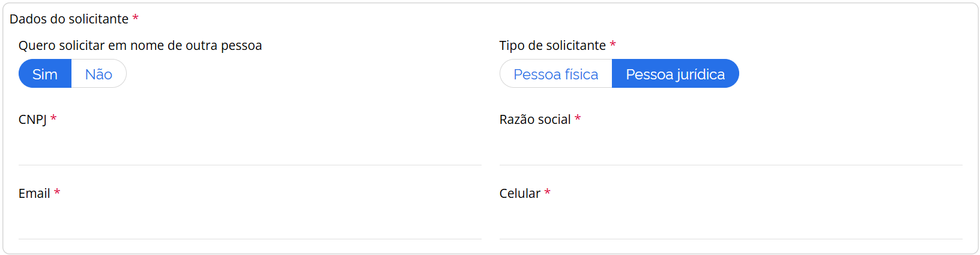This screenshot has height=255, width=980.
Task: Click the Dados do solicitante heading
Action: pos(69,19)
